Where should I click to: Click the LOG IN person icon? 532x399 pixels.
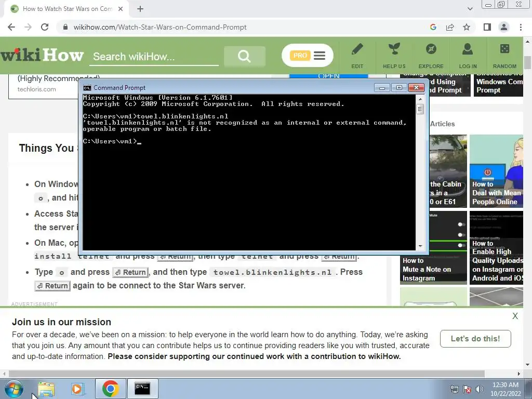[468, 49]
